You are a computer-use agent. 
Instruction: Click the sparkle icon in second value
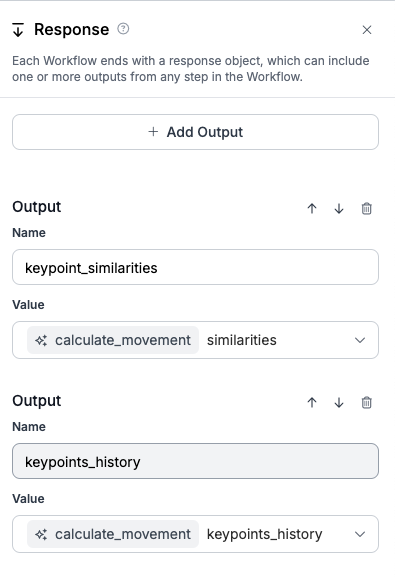[41, 534]
